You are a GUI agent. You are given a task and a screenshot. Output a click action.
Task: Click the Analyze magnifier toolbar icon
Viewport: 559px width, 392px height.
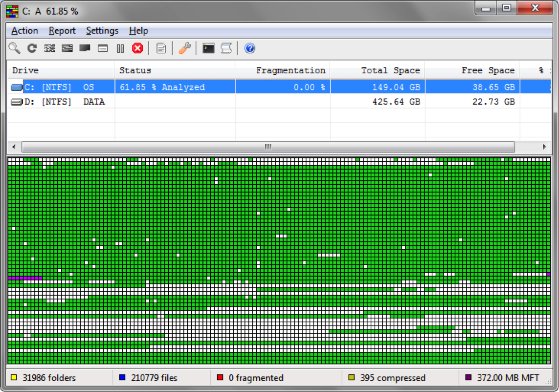(x=15, y=48)
